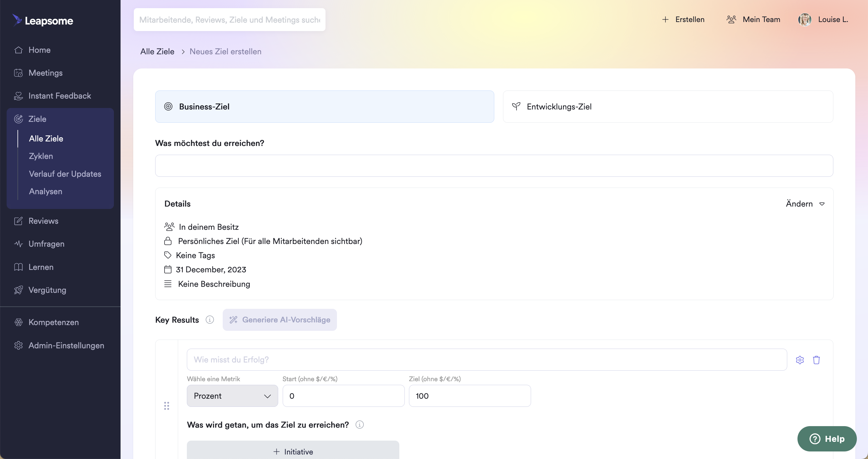Go to Vergütung in the sidebar
Image resolution: width=868 pixels, height=459 pixels.
point(48,290)
